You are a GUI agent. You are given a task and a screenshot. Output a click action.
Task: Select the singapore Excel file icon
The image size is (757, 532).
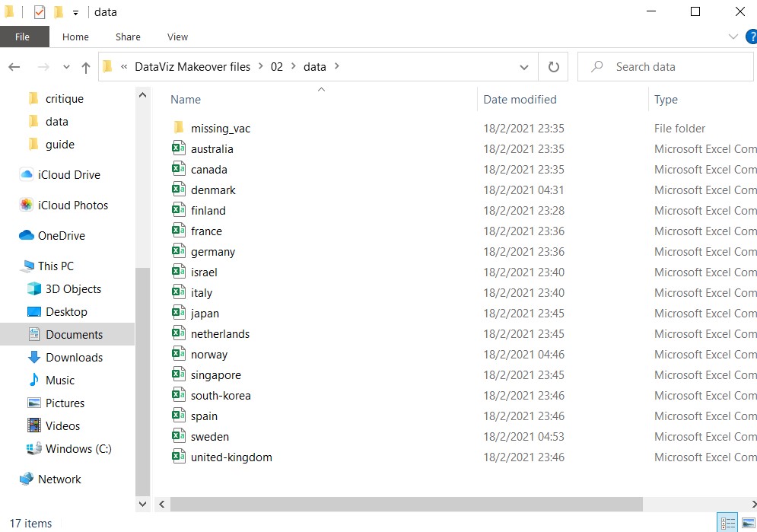(179, 374)
